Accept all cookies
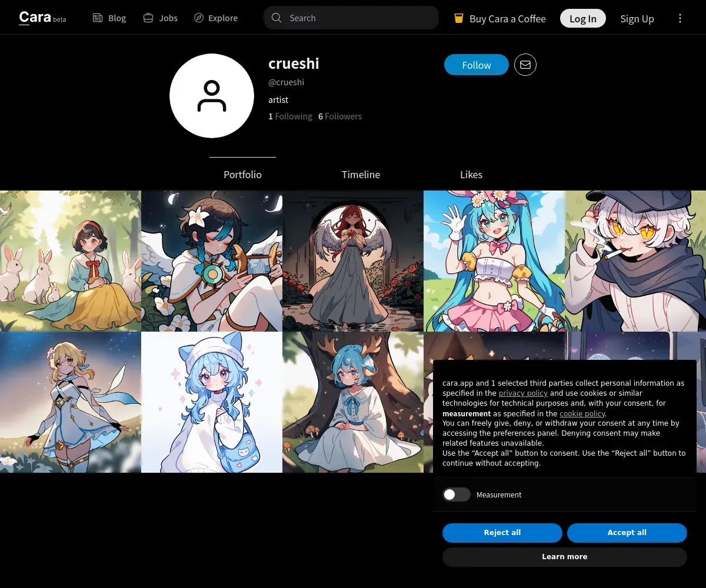706x588 pixels. click(627, 533)
